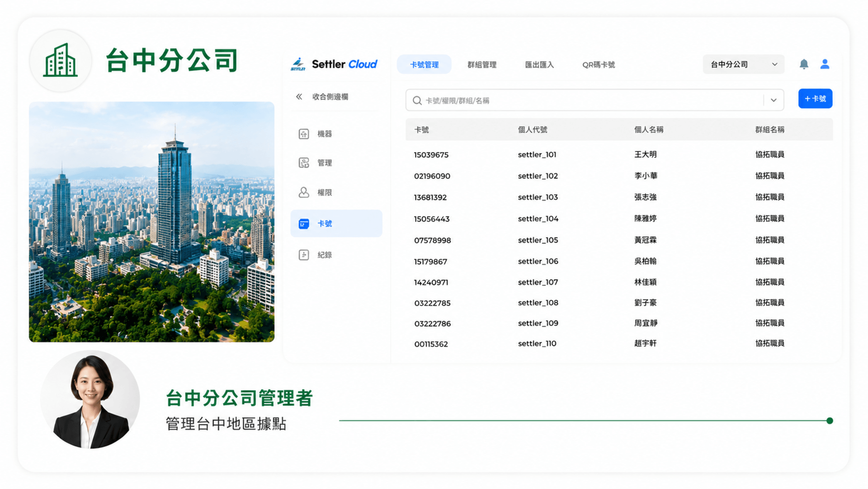Click the 紀錄 record icon in sidebar
This screenshot has height=489, width=868.
[304, 255]
